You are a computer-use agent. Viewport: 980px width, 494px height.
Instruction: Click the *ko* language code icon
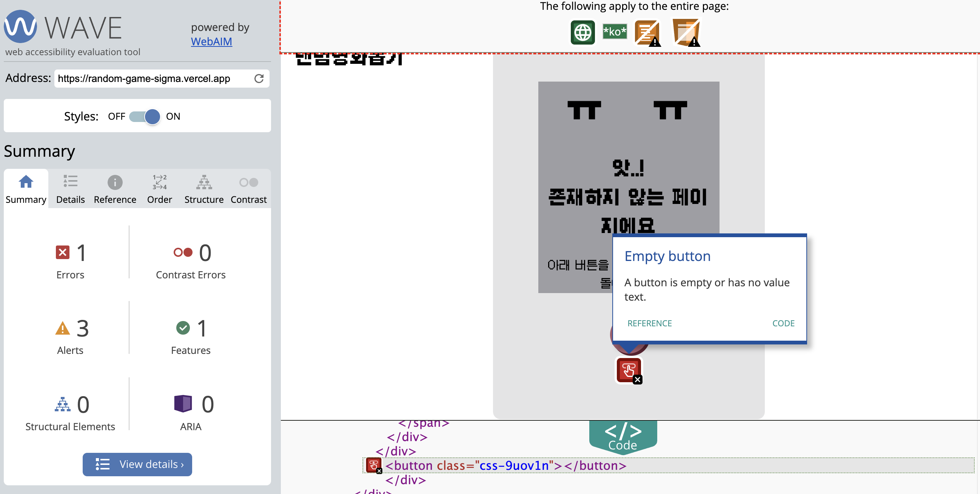point(615,32)
